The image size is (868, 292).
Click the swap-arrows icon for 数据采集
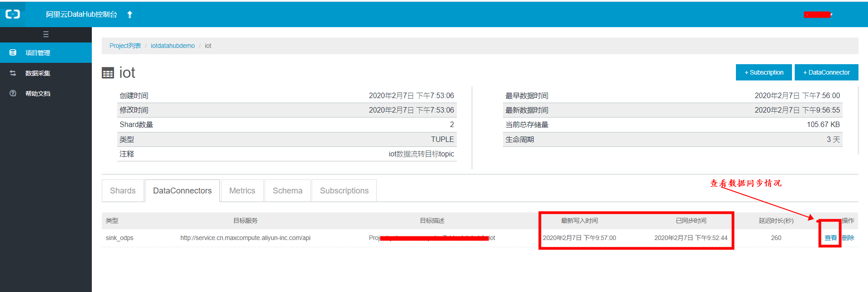(x=13, y=73)
